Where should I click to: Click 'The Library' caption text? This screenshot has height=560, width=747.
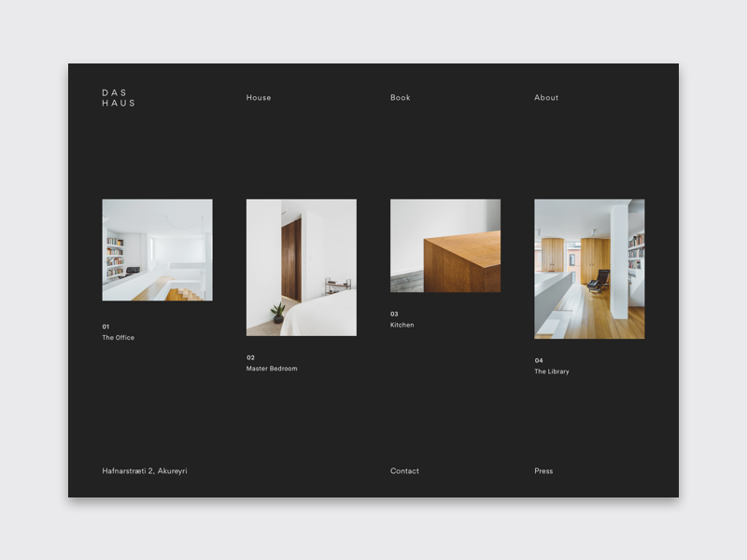coord(552,371)
